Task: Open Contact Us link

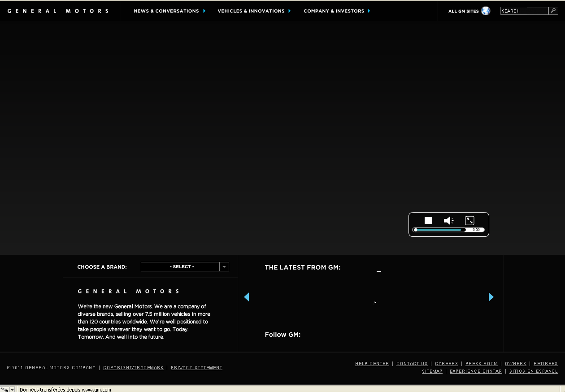Action: point(412,364)
